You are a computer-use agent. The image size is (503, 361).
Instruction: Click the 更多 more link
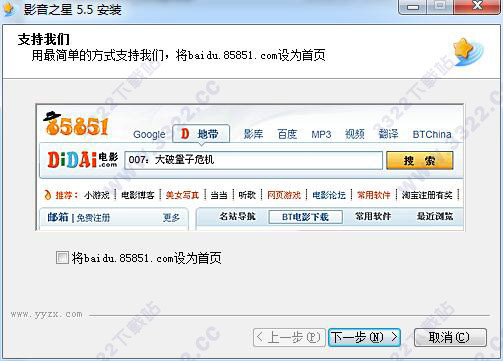[171, 218]
